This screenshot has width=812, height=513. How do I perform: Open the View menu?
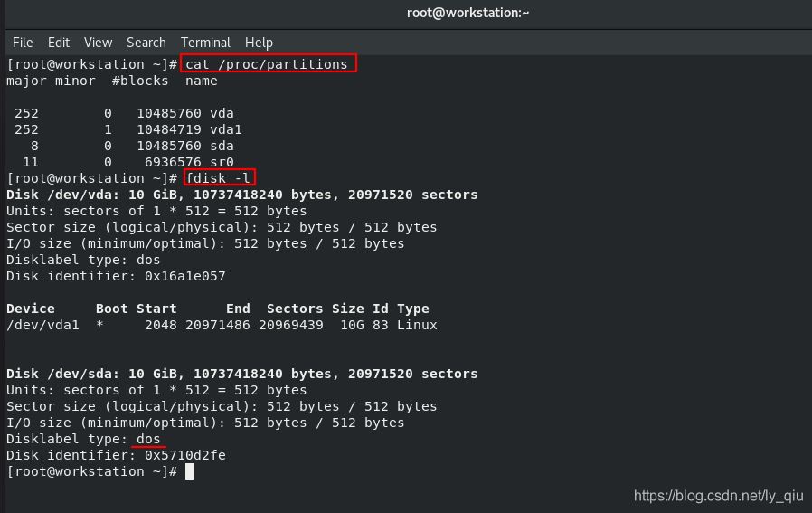[98, 43]
